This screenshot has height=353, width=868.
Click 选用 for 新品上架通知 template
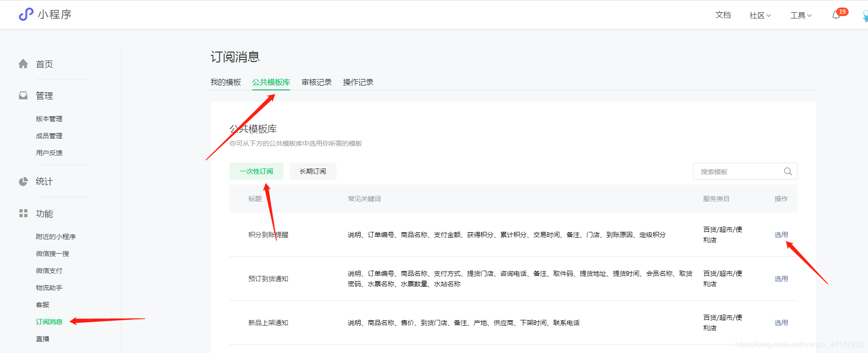click(781, 323)
